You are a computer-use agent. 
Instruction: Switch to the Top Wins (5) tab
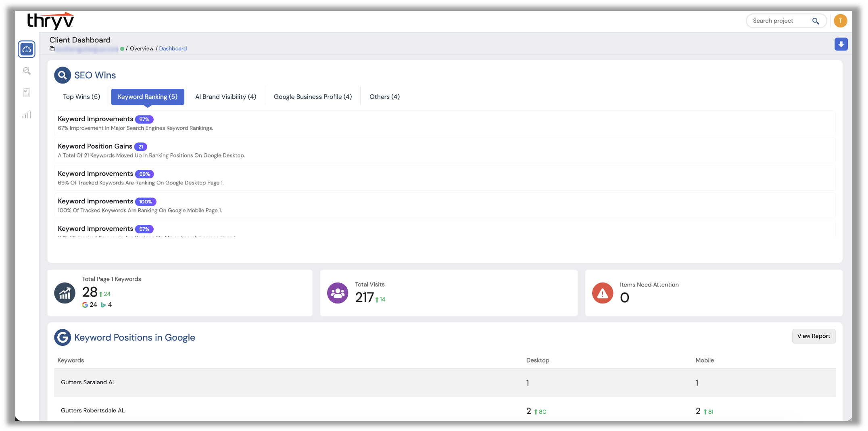81,97
